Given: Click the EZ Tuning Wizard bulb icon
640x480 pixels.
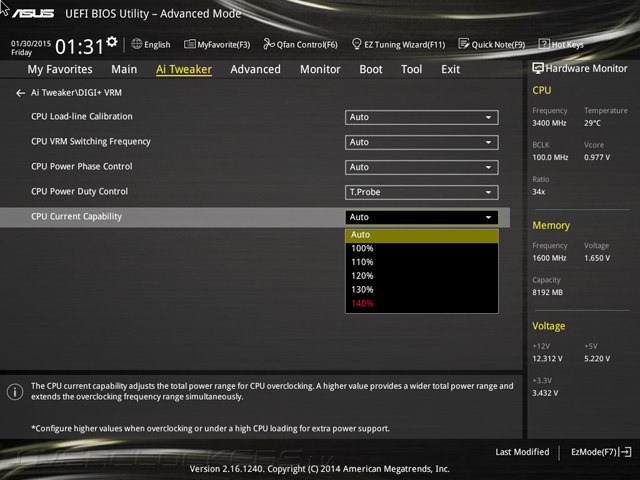Looking at the screenshot, I should click(356, 44).
